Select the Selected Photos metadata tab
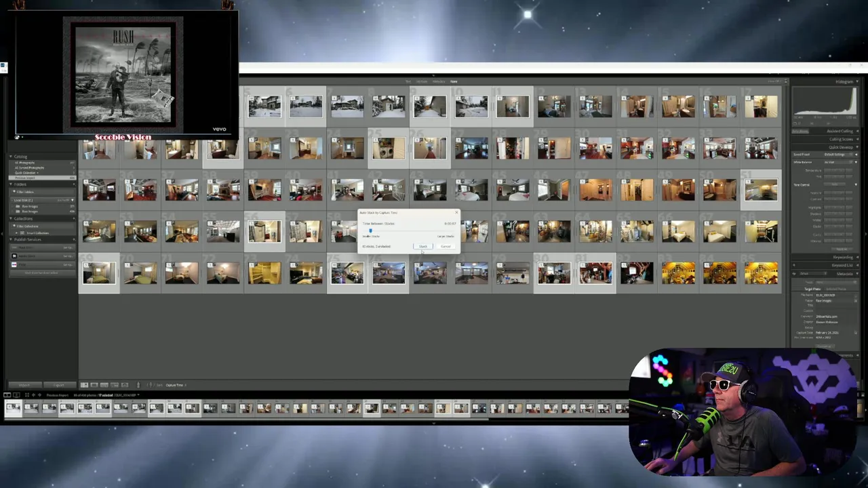 (835, 289)
